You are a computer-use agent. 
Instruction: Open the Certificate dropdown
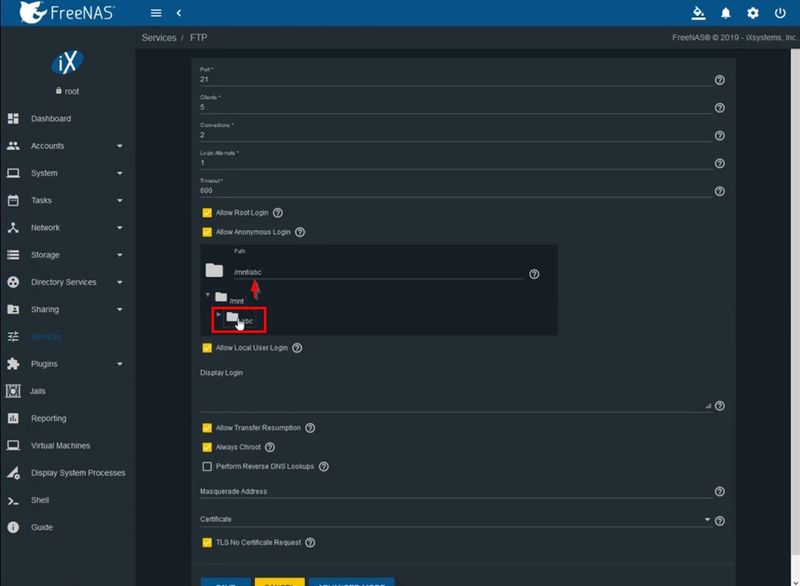point(707,519)
